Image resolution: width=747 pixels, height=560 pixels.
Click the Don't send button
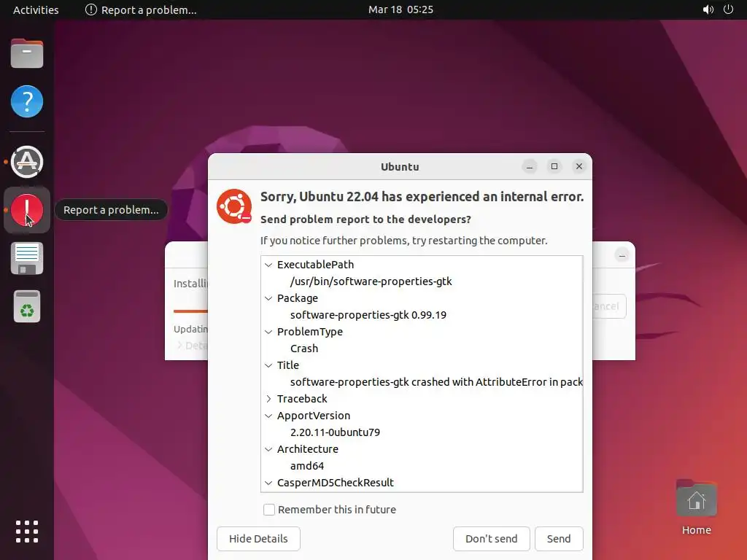(x=491, y=539)
